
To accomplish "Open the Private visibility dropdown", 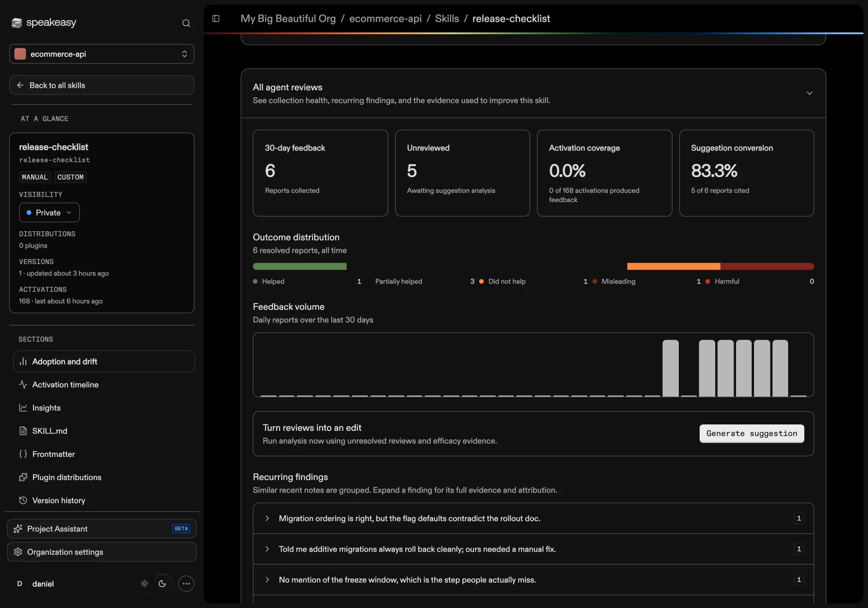I will (x=49, y=212).
